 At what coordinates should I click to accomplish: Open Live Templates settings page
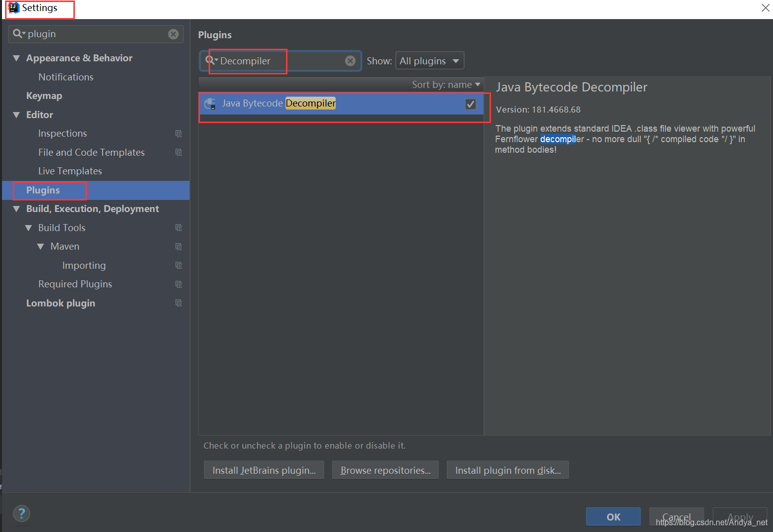click(x=70, y=171)
